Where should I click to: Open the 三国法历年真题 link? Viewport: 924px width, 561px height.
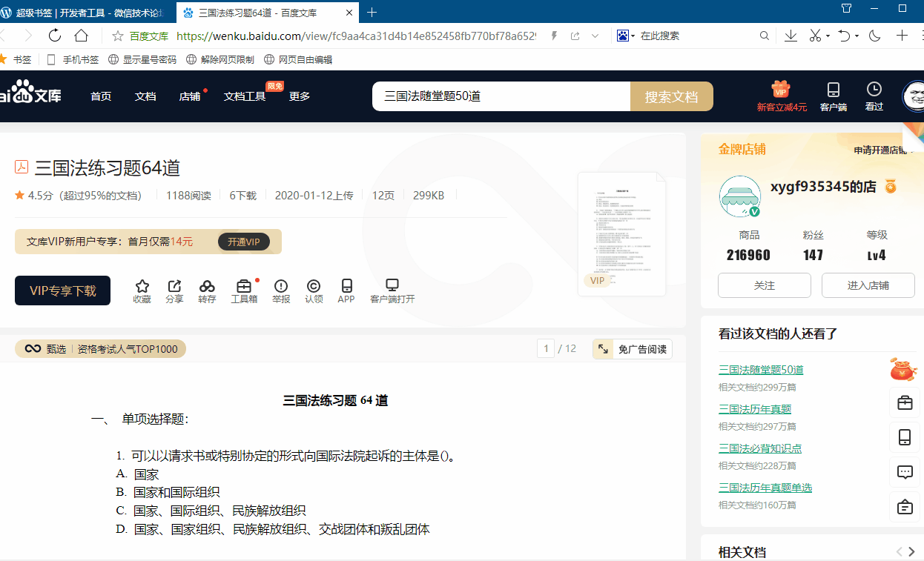[756, 408]
